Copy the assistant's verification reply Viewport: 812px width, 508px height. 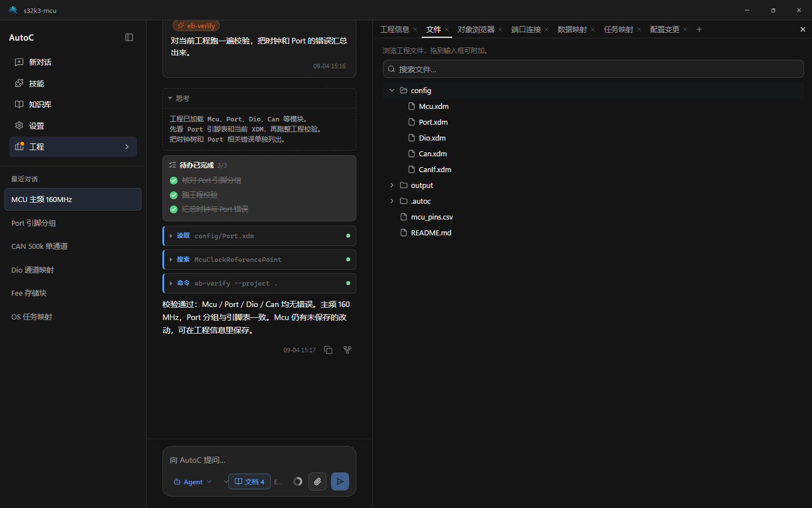[328, 350]
